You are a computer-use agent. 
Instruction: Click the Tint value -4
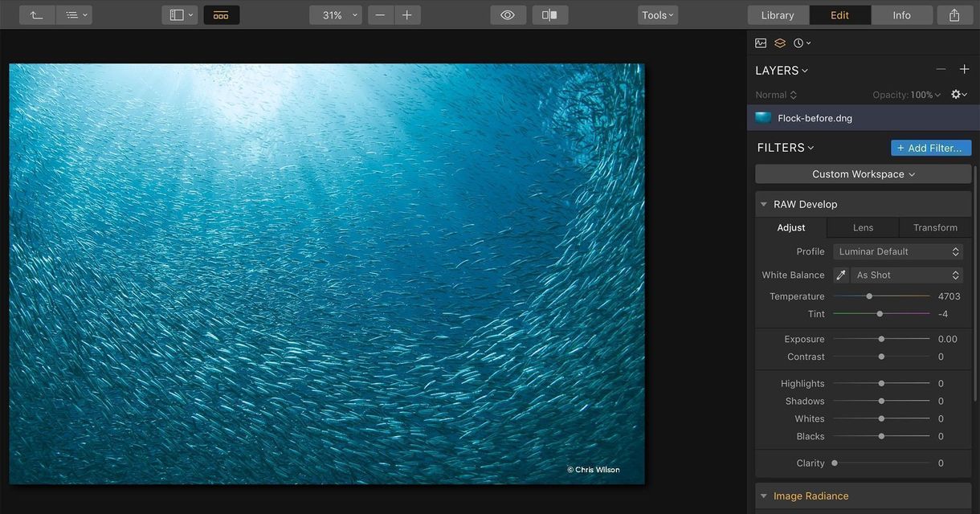[x=943, y=314]
